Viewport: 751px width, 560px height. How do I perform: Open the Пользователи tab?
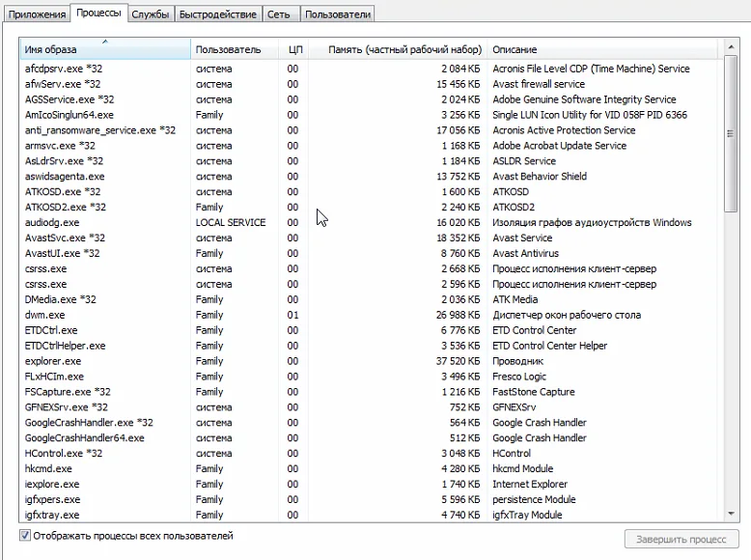click(x=338, y=14)
